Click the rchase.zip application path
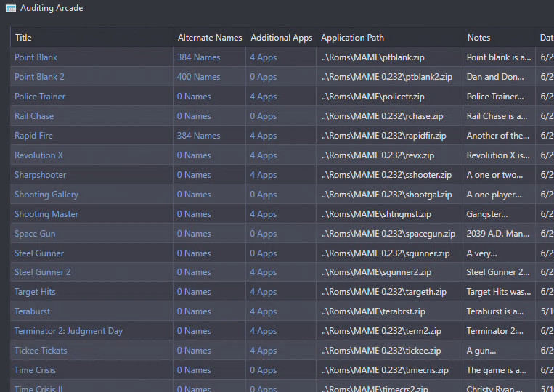The height and width of the screenshot is (392, 554). 383,116
